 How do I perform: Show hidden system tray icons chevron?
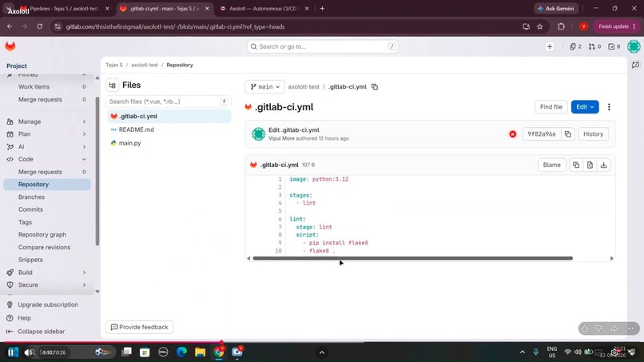tap(522, 352)
